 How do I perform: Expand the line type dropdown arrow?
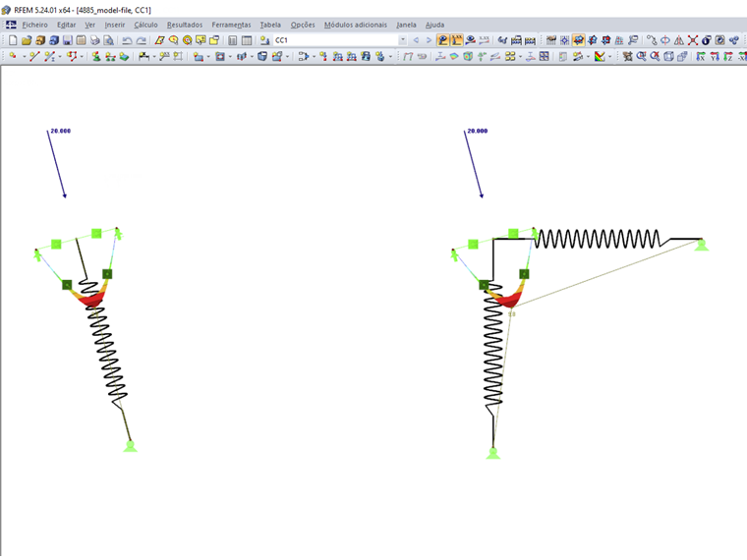pyautogui.click(x=60, y=57)
